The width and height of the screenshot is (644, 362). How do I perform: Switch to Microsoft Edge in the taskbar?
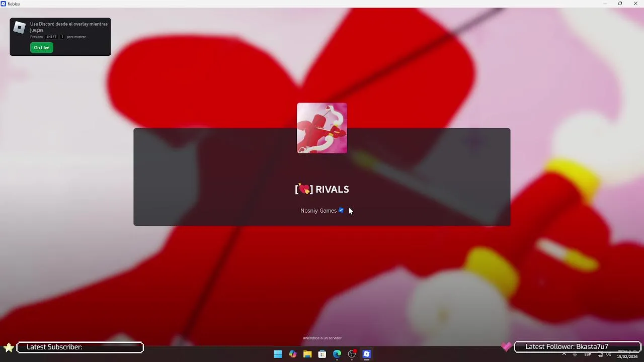[x=337, y=354]
